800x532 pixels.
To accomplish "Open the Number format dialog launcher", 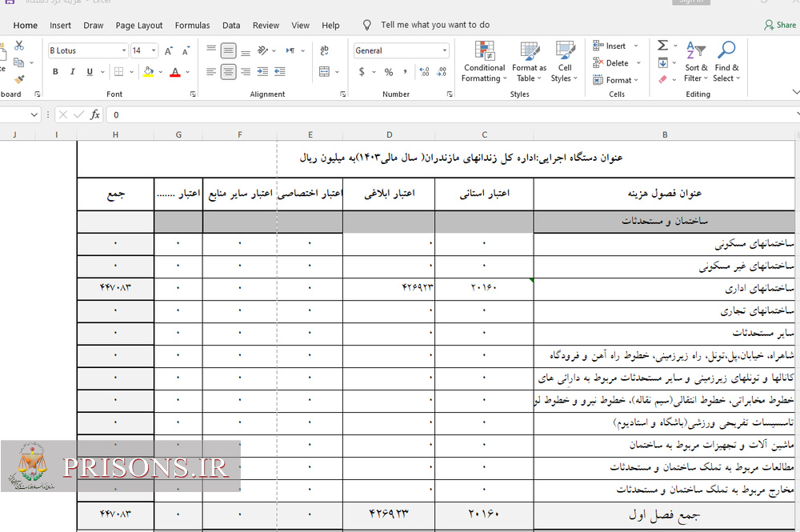I will (450, 94).
